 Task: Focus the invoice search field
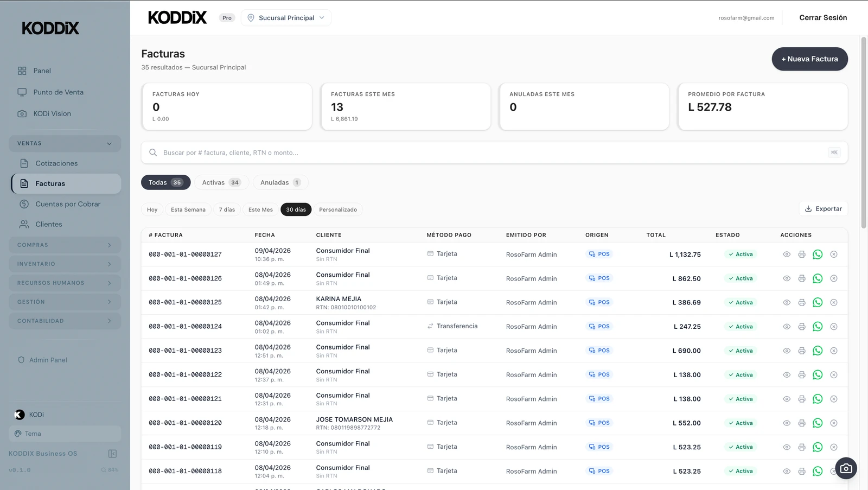click(x=488, y=153)
